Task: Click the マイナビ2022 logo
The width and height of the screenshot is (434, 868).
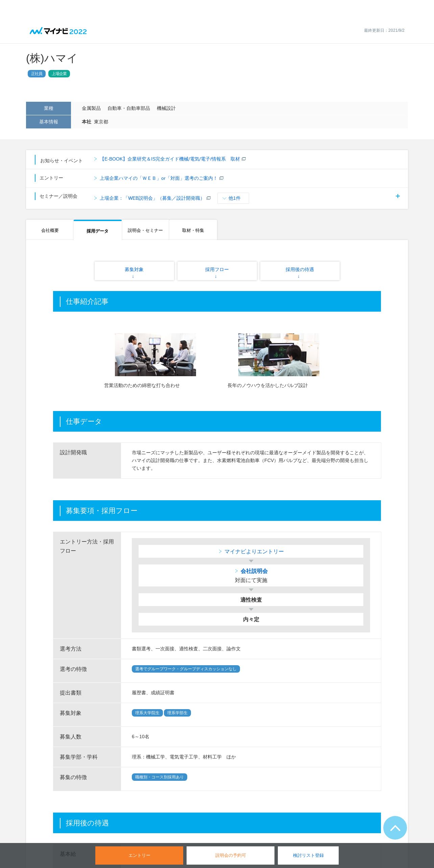Action: click(x=58, y=31)
